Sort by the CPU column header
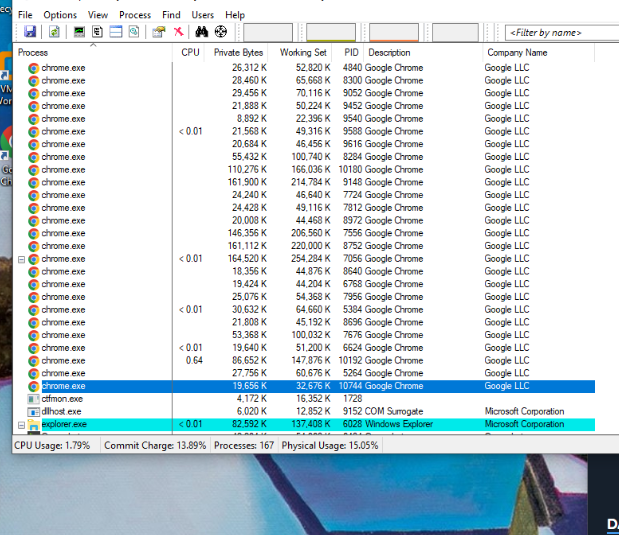Viewport: 619px width, 535px height. click(190, 53)
